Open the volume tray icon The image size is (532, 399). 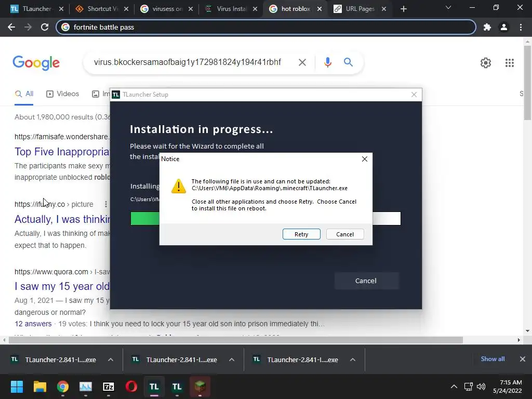481,387
